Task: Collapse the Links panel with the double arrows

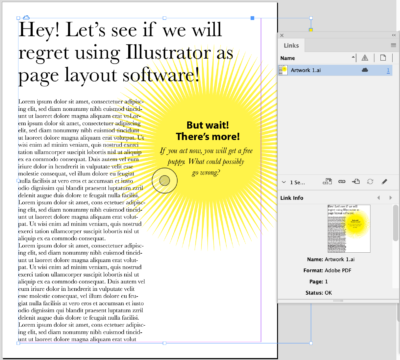Action: [x=394, y=35]
